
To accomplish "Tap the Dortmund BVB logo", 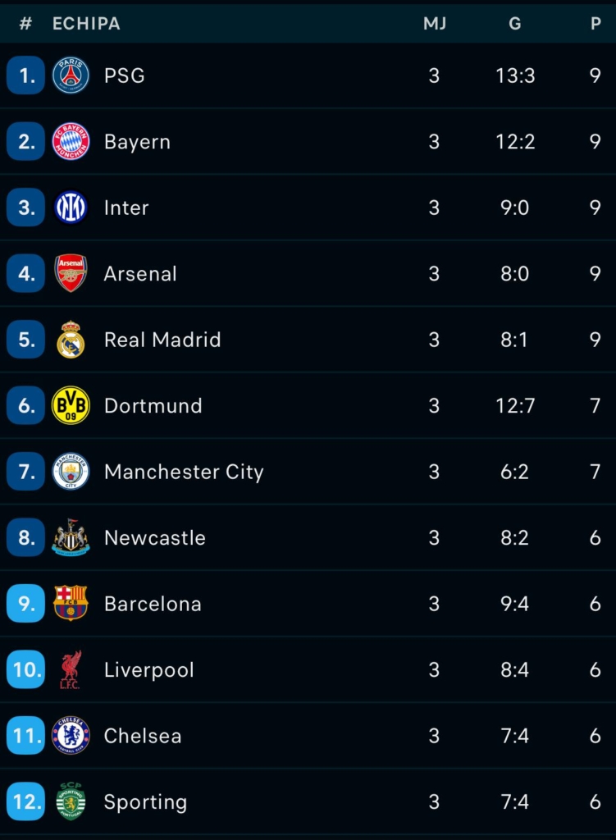I will coord(71,405).
